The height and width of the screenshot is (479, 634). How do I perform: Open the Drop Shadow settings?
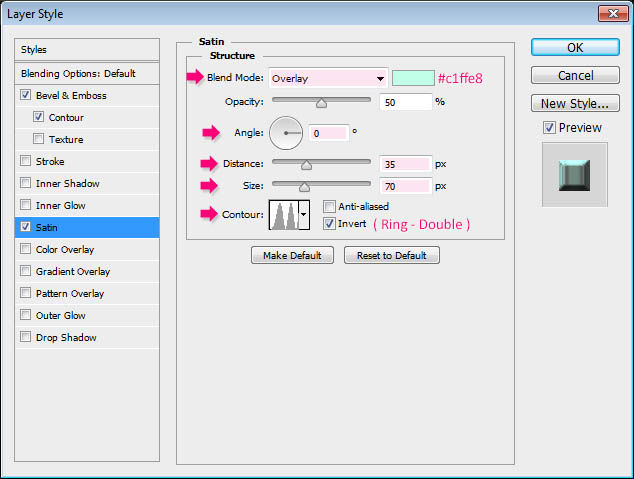pos(66,338)
